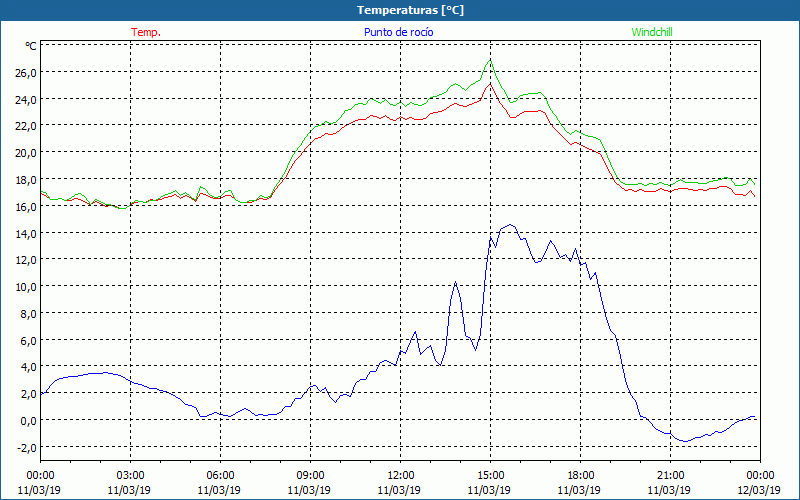Click the red temperature peak at 15:00
The image size is (800, 500).
(x=490, y=83)
